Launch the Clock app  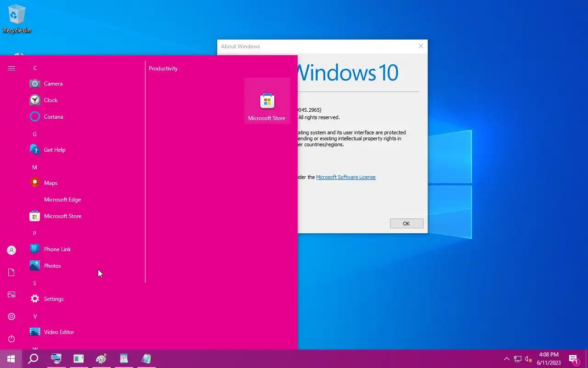point(85,100)
